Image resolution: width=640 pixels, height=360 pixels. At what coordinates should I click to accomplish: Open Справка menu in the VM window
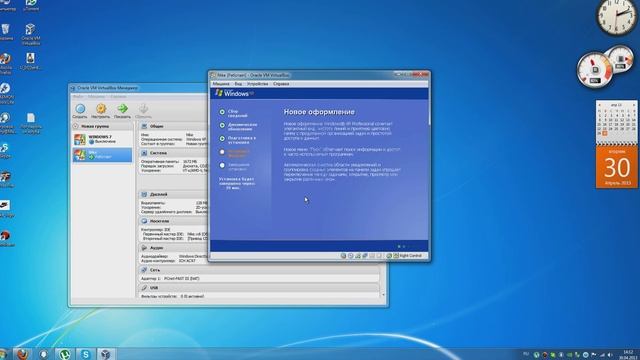[x=281, y=84]
